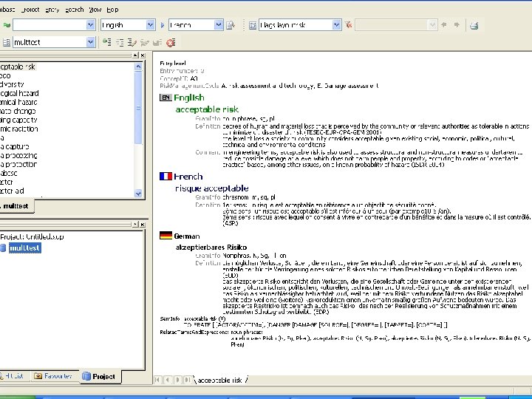Select 'biological hazard' in term list
This screenshot has height=399, width=532.
(19, 93)
